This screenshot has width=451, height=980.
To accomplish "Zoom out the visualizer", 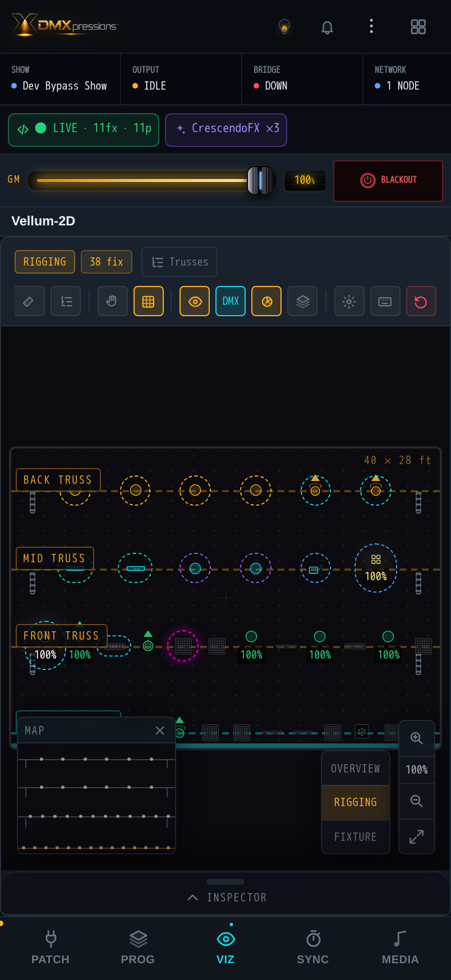I will tap(417, 801).
